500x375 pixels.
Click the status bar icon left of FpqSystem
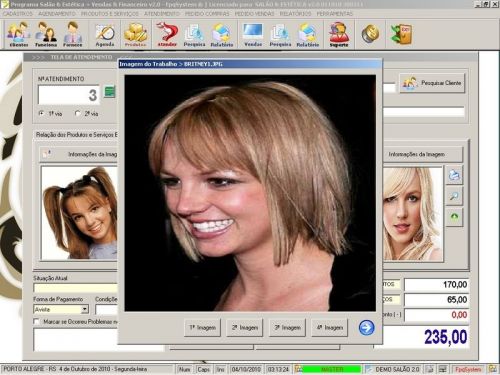tap(443, 369)
